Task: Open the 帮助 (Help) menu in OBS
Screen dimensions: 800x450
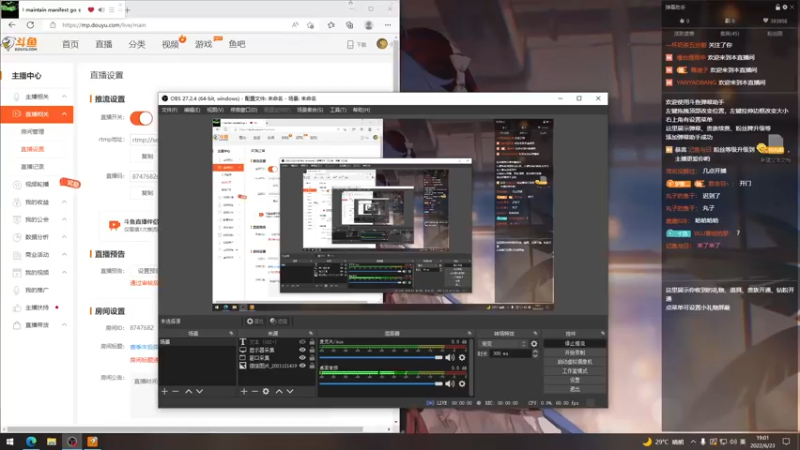Action: (x=361, y=110)
